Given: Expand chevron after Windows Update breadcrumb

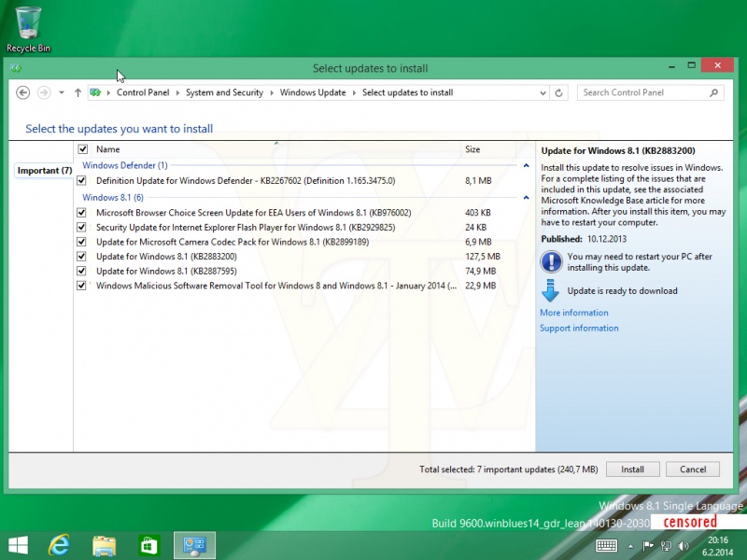Looking at the screenshot, I should coord(354,92).
